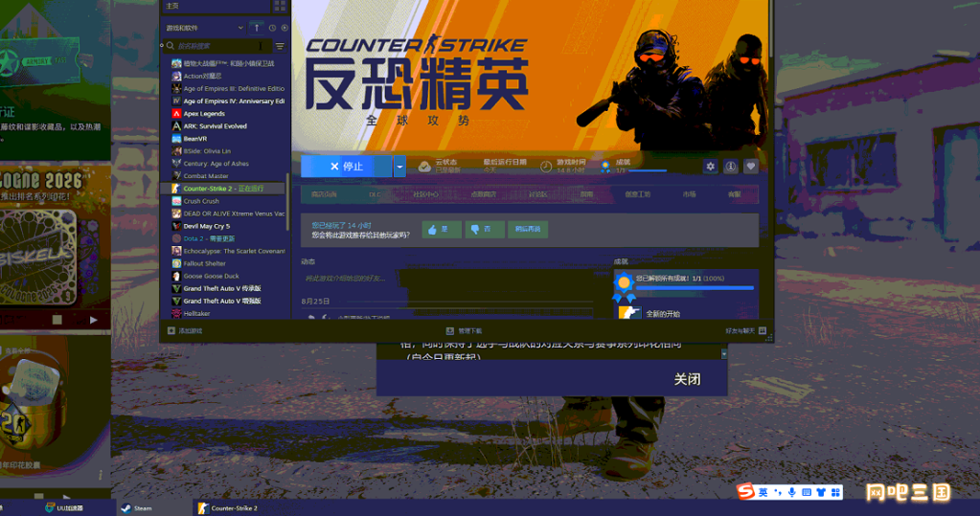The height and width of the screenshot is (516, 980).
Task: Select Age of Empires IV in library list
Action: pyautogui.click(x=227, y=101)
